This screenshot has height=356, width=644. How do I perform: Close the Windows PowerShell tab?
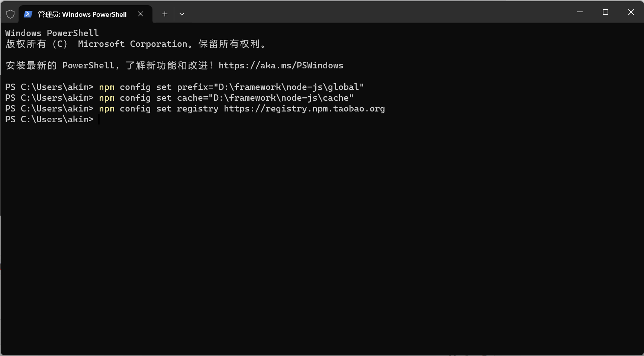point(141,14)
